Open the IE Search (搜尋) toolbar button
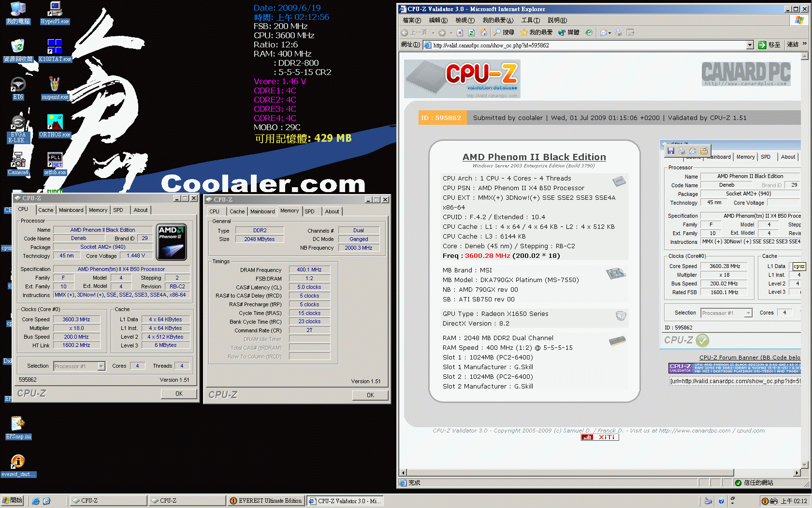The image size is (812, 508). (x=504, y=32)
